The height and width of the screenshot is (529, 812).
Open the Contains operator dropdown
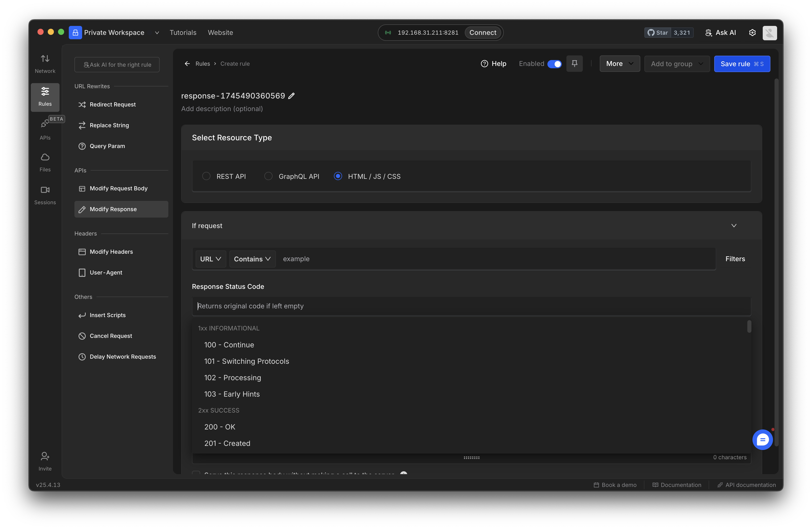[252, 259]
